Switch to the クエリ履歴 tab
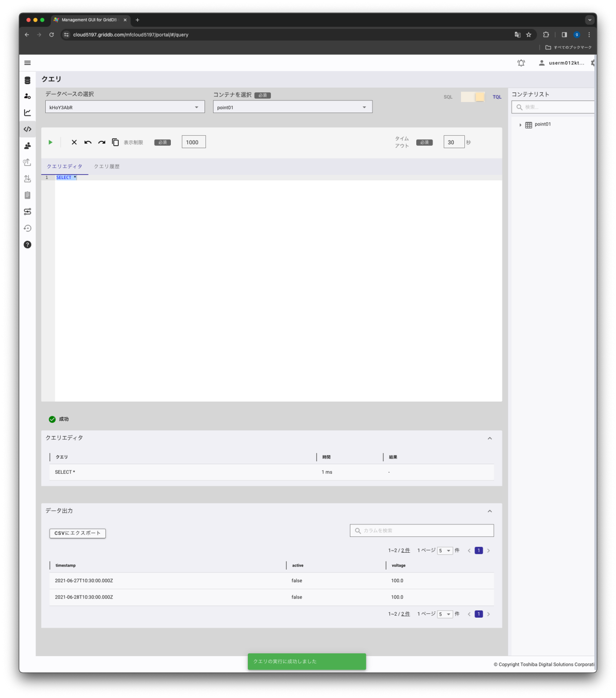The image size is (616, 698). tap(106, 166)
